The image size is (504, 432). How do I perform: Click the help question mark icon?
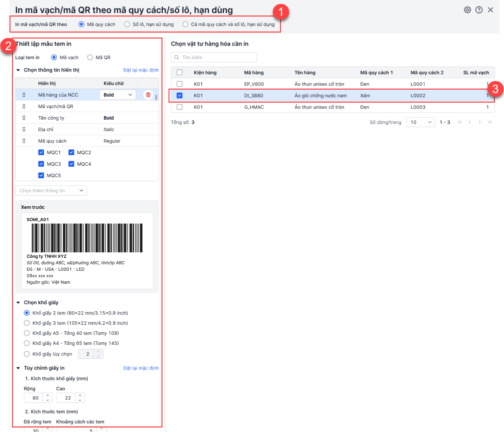pos(479,10)
